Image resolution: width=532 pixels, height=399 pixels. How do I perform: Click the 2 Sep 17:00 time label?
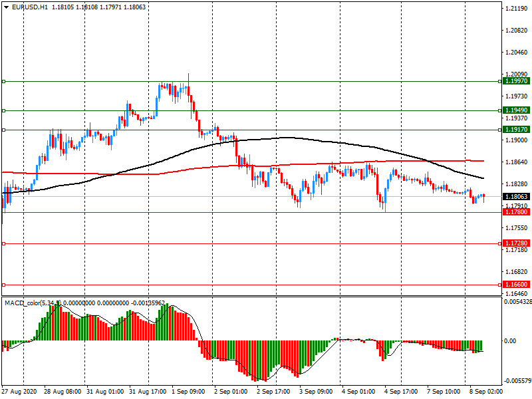pos(273,392)
